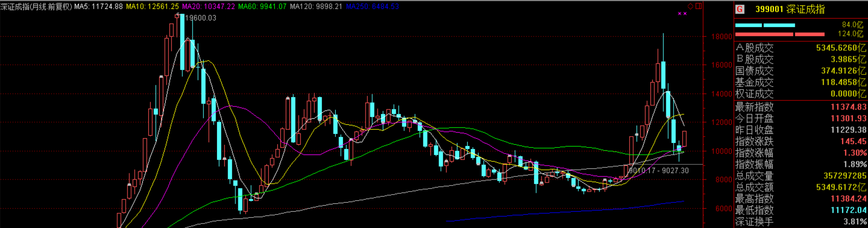Select the MA5 indicator label
The height and width of the screenshot is (228, 868).
(x=98, y=7)
